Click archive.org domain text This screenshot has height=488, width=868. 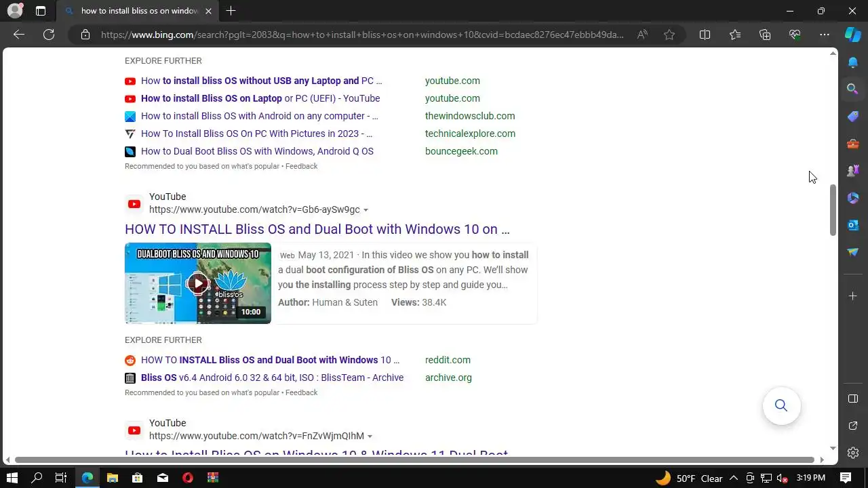pos(448,378)
